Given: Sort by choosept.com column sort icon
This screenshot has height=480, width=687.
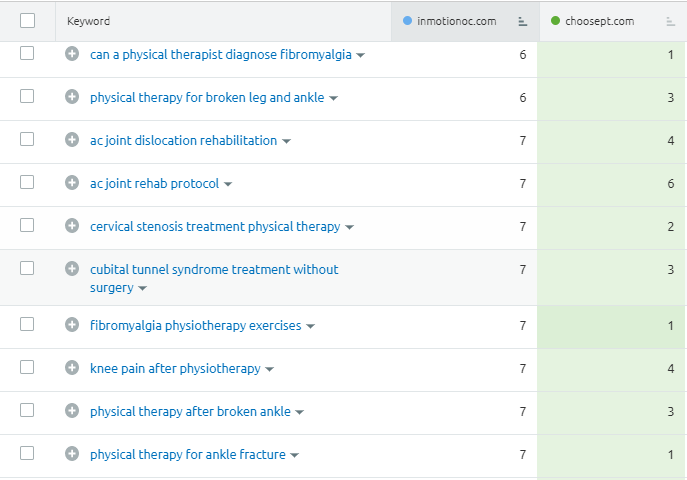Looking at the screenshot, I should 670,21.
